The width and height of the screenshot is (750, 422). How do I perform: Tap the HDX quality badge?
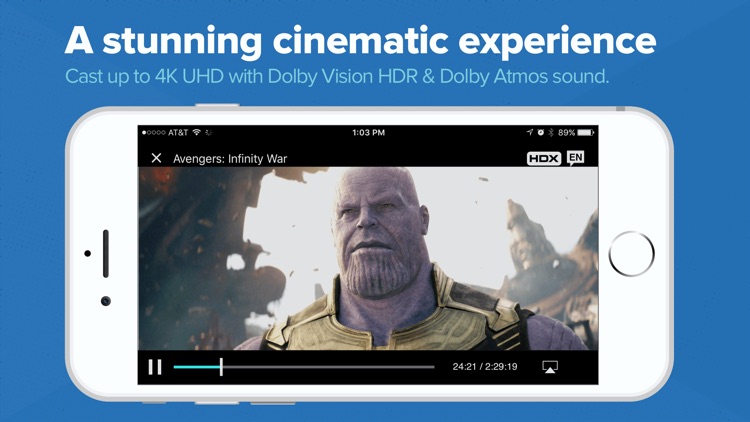[544, 158]
